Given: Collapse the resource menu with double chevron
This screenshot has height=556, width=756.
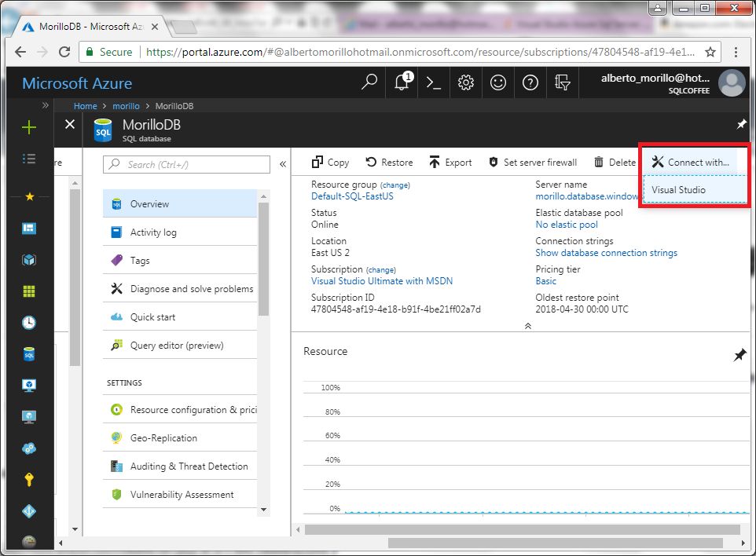Looking at the screenshot, I should pos(283,164).
